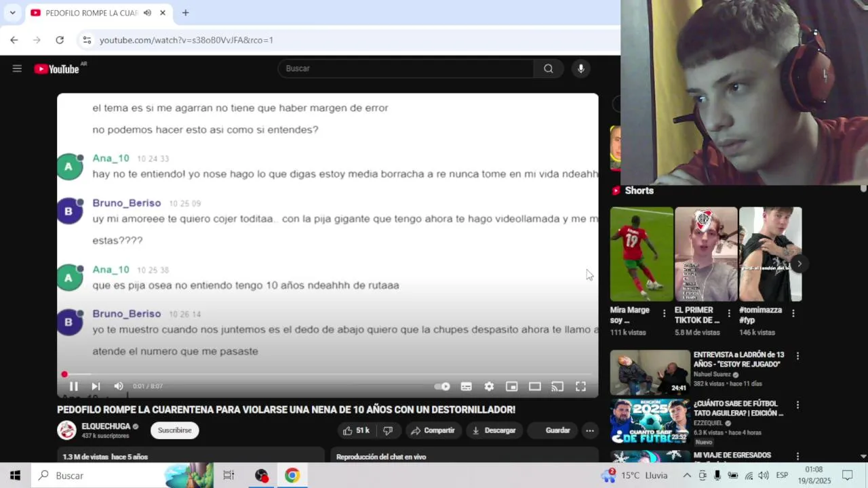868x488 pixels.
Task: Open the ELQUECHUGA channel avatar
Action: coord(66,430)
